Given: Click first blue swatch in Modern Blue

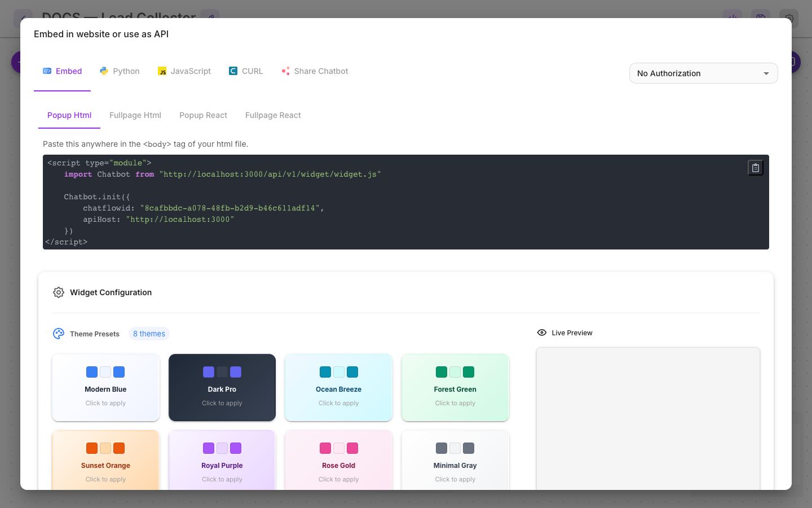Looking at the screenshot, I should pos(92,372).
